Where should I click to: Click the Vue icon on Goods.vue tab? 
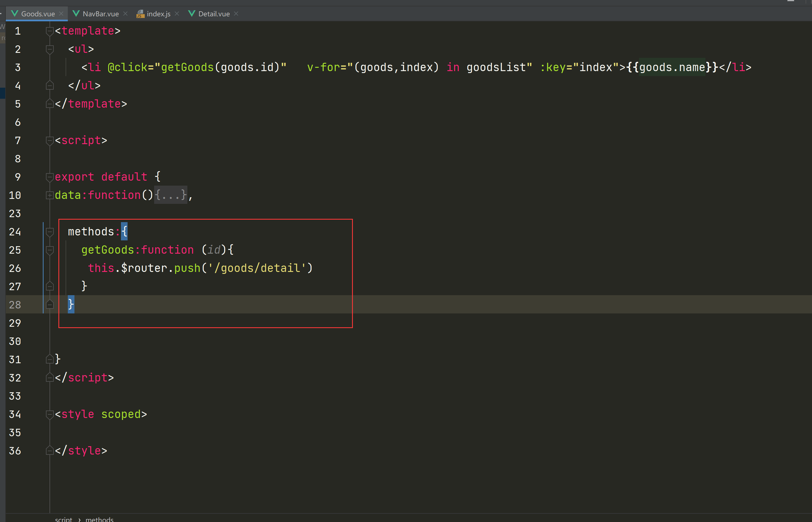click(x=15, y=14)
